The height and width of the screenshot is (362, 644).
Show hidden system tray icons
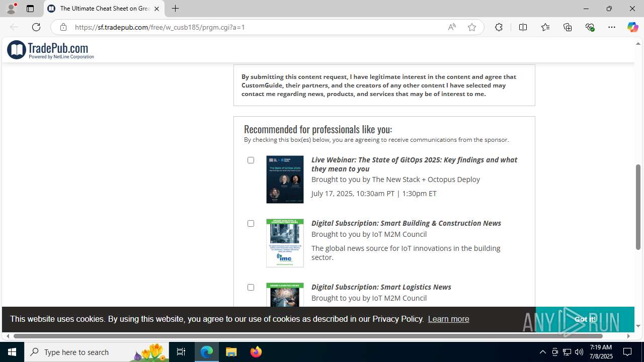(x=542, y=352)
